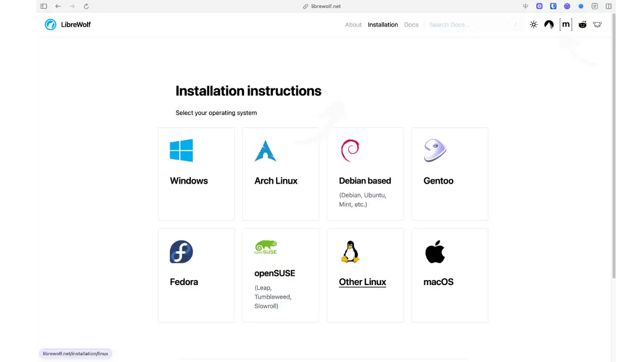Visit the Reddit community icon

click(x=583, y=25)
